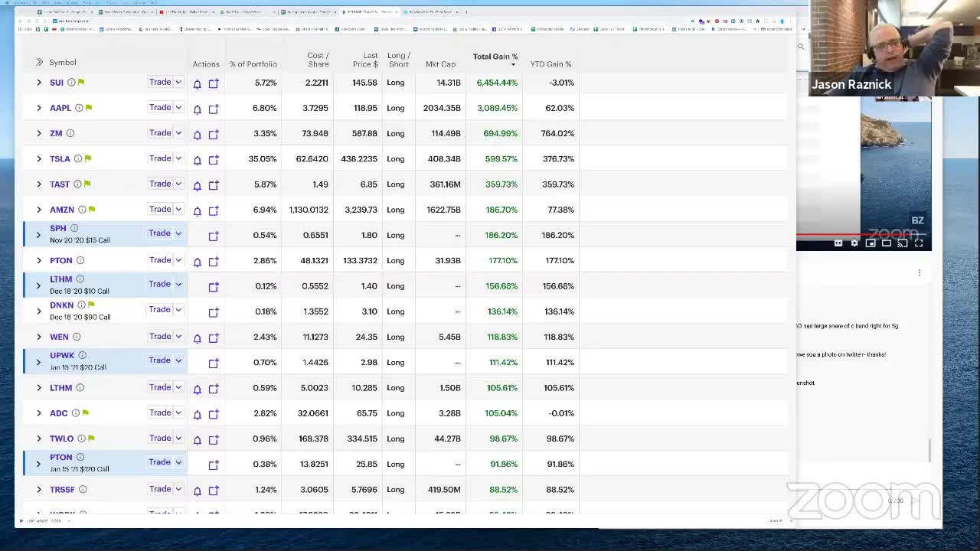Click the green flag beside AMZN
The width and height of the screenshot is (980, 551).
pyautogui.click(x=92, y=209)
